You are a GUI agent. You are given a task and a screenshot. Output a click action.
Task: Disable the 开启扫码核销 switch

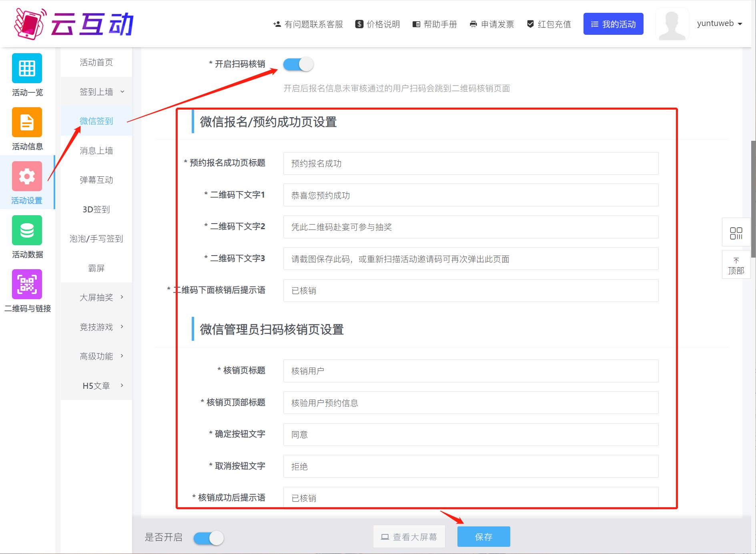298,64
